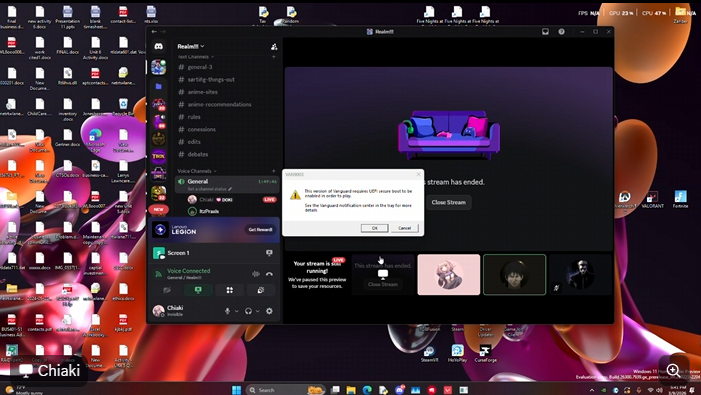This screenshot has height=395, width=701.
Task: Open the Recycle Bin on desktop
Action: (x=123, y=107)
